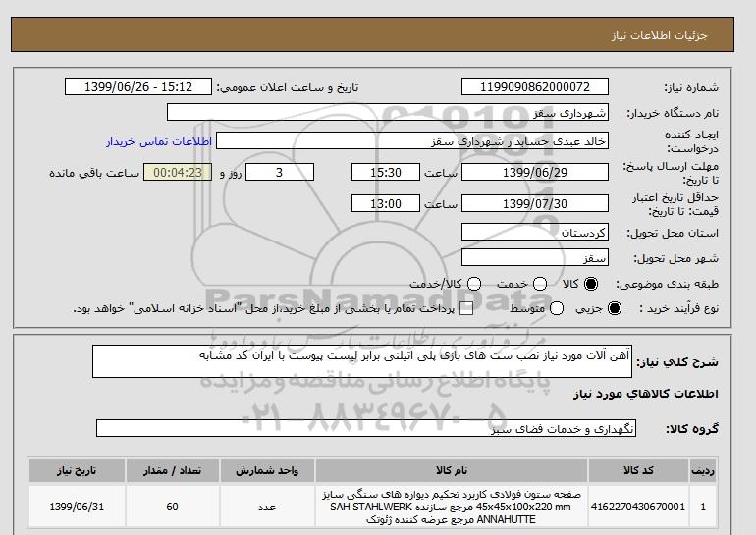Viewport: 756px width, 535px height.
Task: Click the need date cell 1399/06/31
Action: [x=77, y=507]
